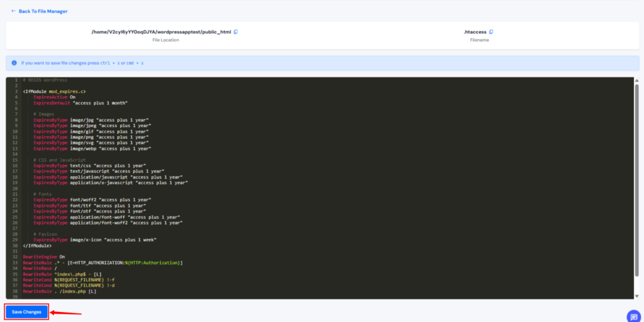Click the HTTP_AUTHORIZATION RewriteRule line

103,262
